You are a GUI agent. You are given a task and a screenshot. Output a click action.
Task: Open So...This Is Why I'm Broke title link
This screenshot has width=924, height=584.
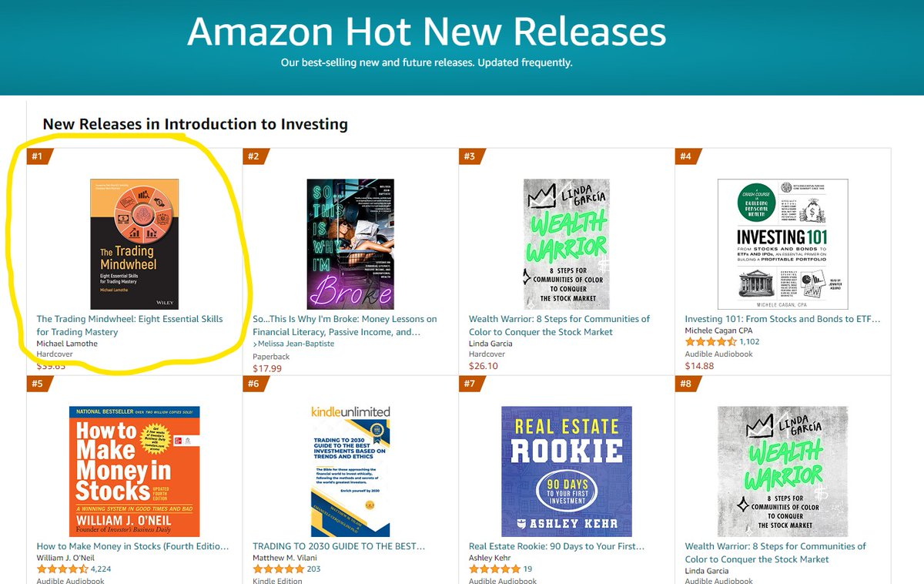[x=345, y=325]
